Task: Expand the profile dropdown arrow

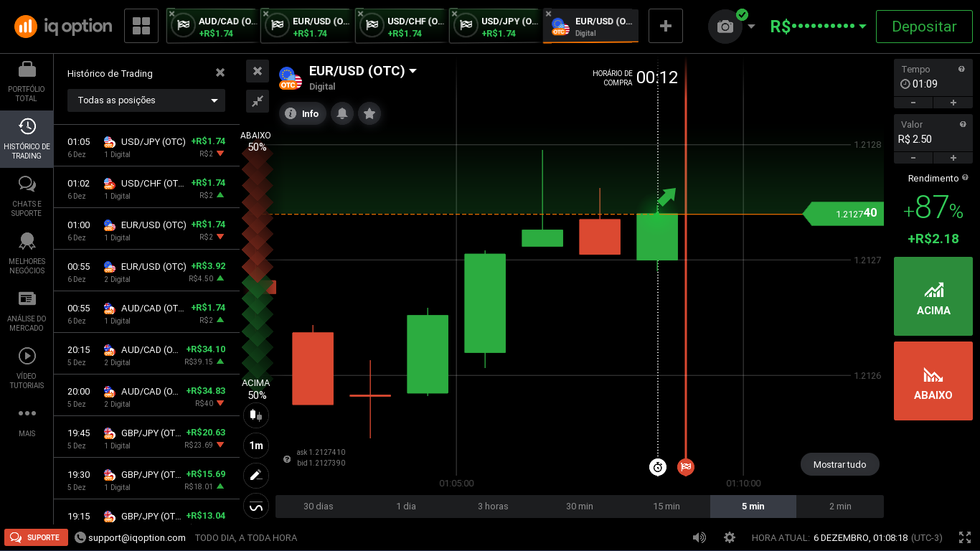Action: tap(751, 27)
